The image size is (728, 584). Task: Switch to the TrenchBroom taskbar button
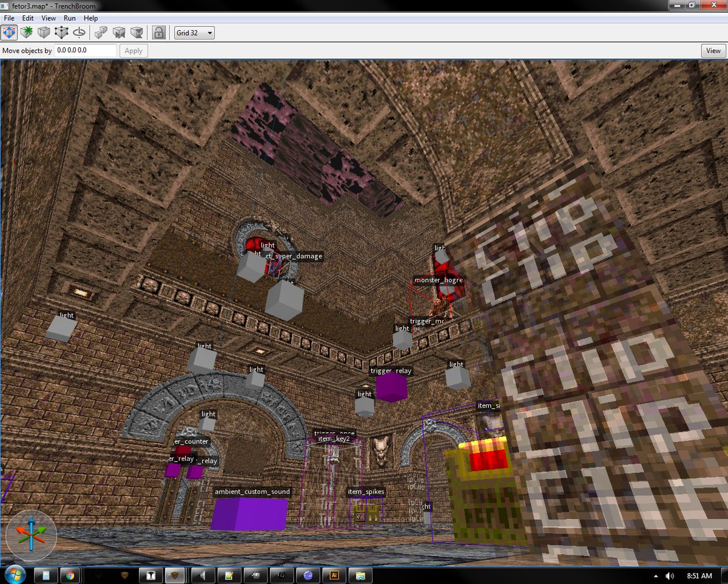pyautogui.click(x=176, y=575)
